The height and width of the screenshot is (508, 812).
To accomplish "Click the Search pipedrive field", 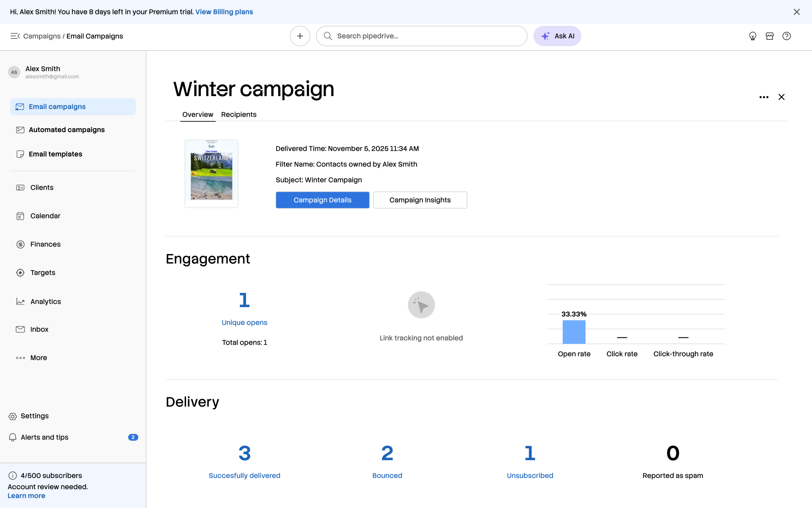I will pos(422,36).
